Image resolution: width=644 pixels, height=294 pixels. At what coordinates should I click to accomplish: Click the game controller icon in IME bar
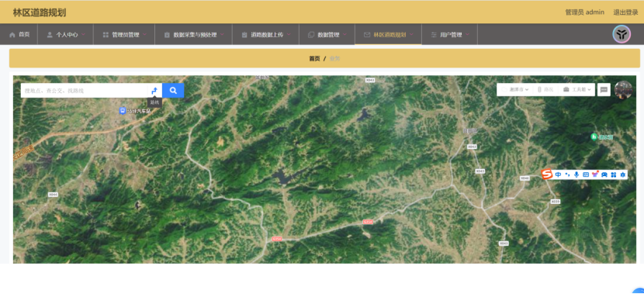pos(604,175)
